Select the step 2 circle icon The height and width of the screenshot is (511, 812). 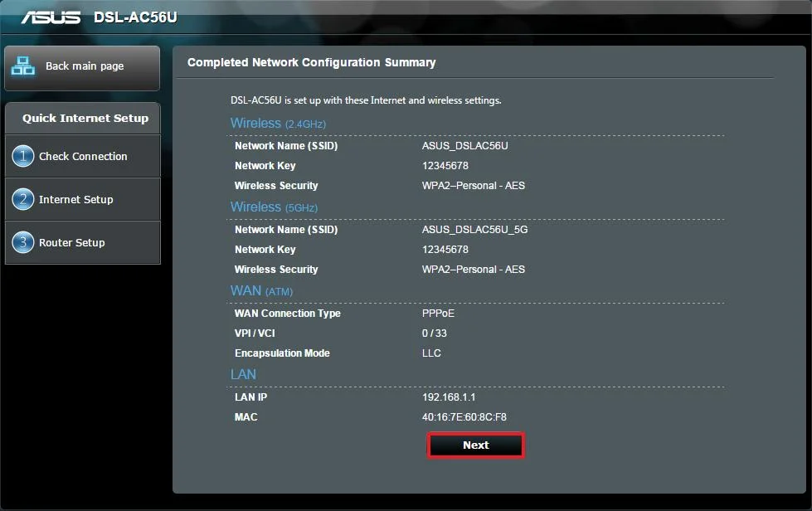(x=22, y=199)
